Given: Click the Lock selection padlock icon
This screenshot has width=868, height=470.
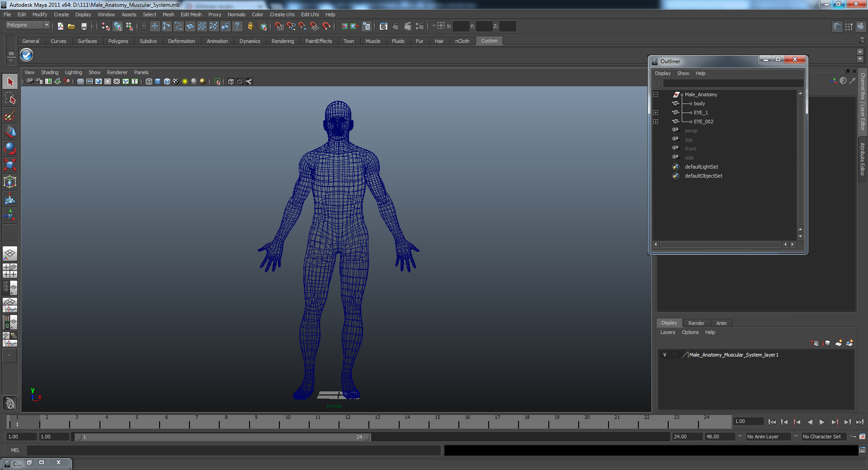Looking at the screenshot, I should (x=250, y=27).
